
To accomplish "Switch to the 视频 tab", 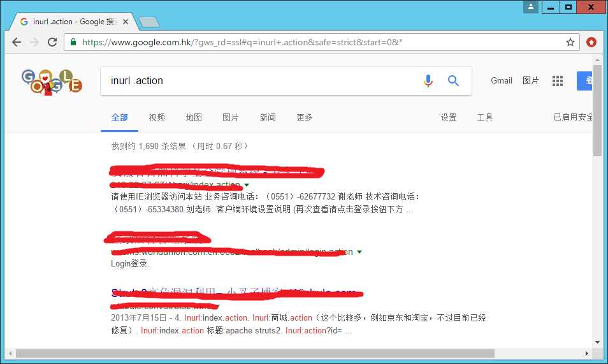I will tap(157, 117).
